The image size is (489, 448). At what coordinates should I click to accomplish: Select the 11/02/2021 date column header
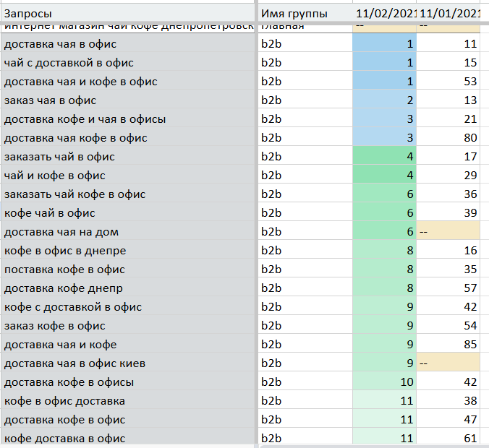[x=385, y=14]
